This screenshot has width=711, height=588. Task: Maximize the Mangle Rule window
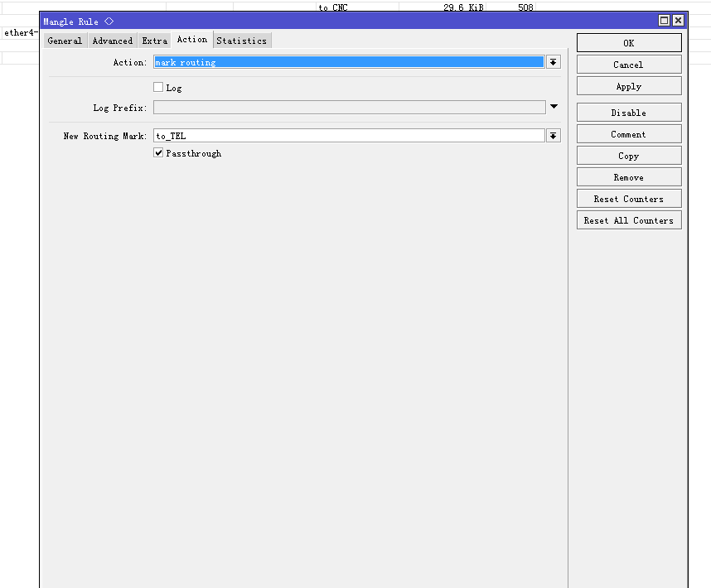pos(664,21)
